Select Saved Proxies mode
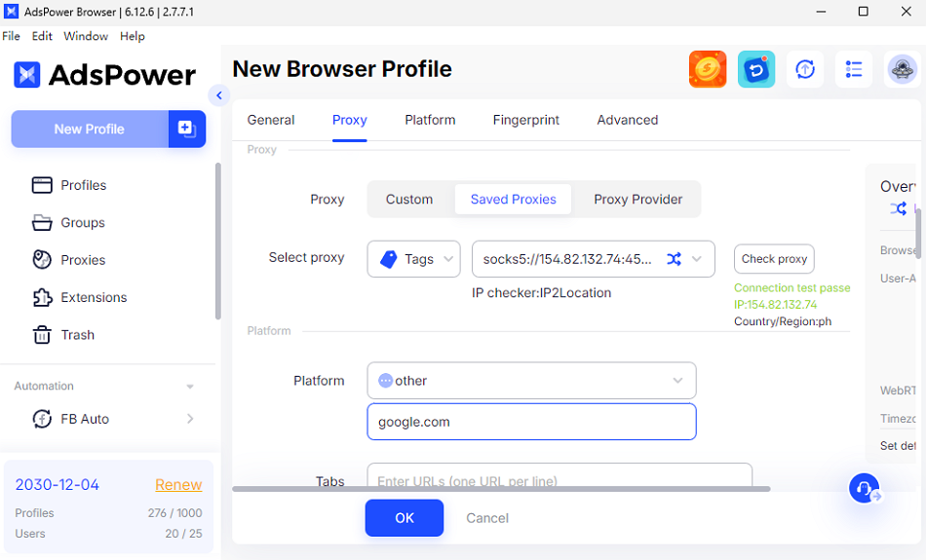Image resolution: width=926 pixels, height=560 pixels. pyautogui.click(x=513, y=200)
